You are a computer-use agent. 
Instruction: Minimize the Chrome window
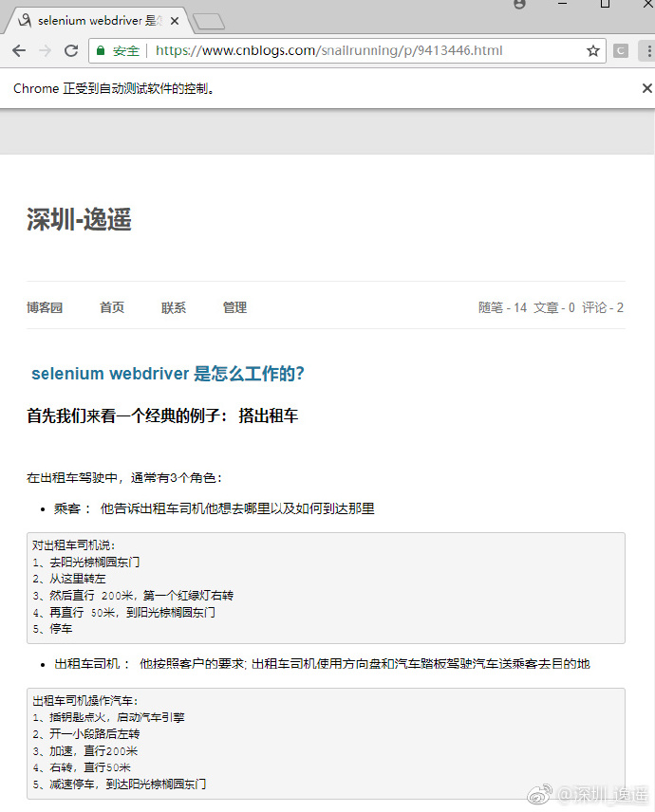(563, 4)
